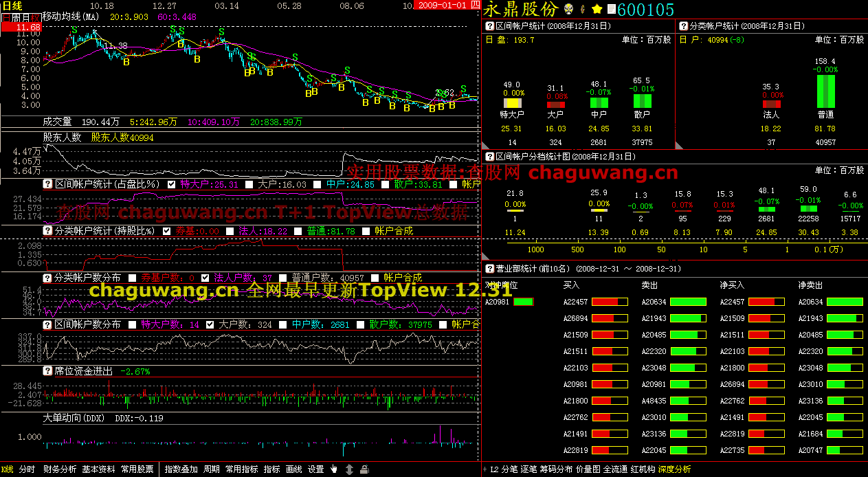Image resolution: width=868 pixels, height=477 pixels.
Task: Click the mask icon beside 永鼎股份
Action: [x=569, y=9]
